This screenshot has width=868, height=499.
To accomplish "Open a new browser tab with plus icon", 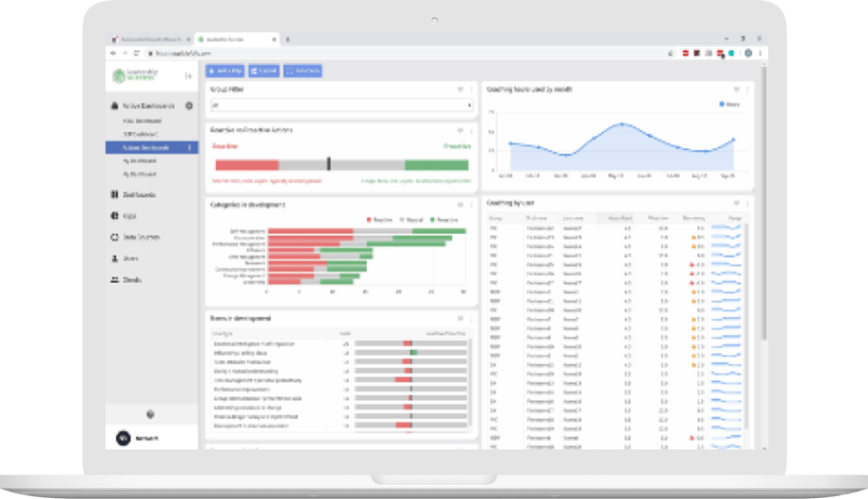I will [288, 40].
